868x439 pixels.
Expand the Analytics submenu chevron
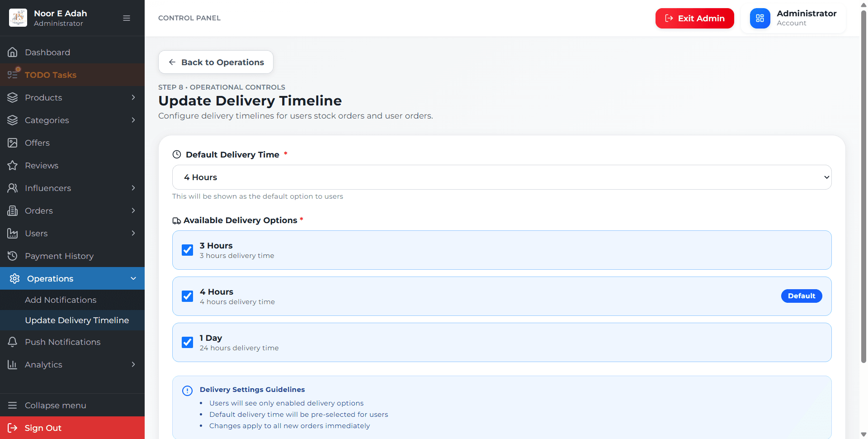tap(133, 364)
